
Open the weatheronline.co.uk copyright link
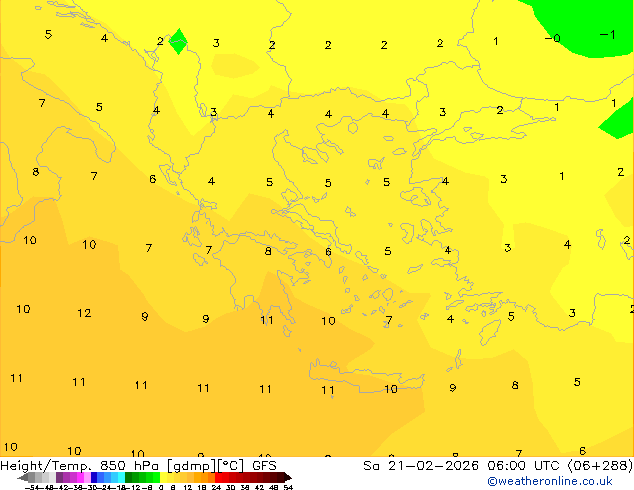click(550, 481)
